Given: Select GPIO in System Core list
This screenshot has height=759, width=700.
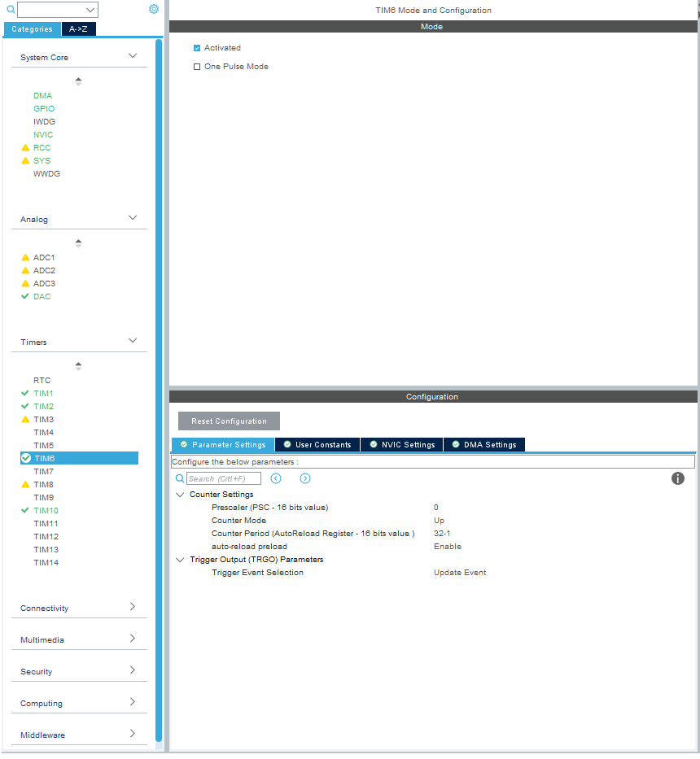Looking at the screenshot, I should point(44,109).
